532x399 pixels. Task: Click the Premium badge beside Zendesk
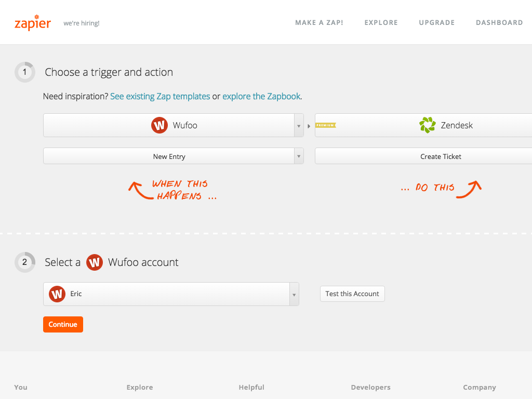point(326,125)
